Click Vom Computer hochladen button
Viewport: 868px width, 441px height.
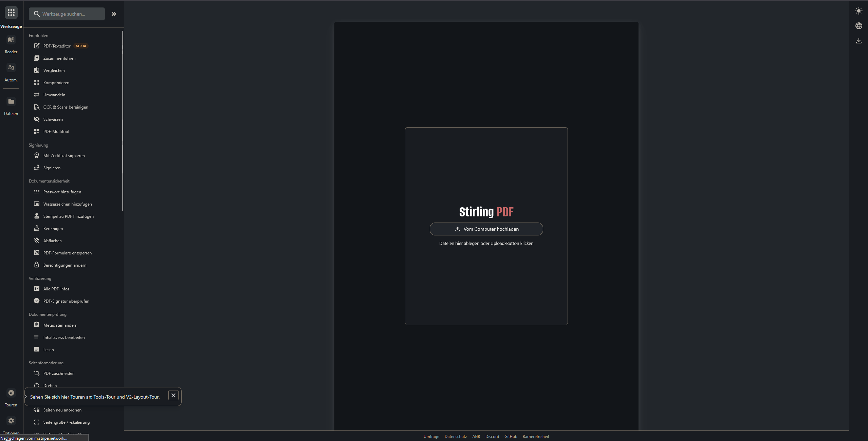(x=486, y=229)
